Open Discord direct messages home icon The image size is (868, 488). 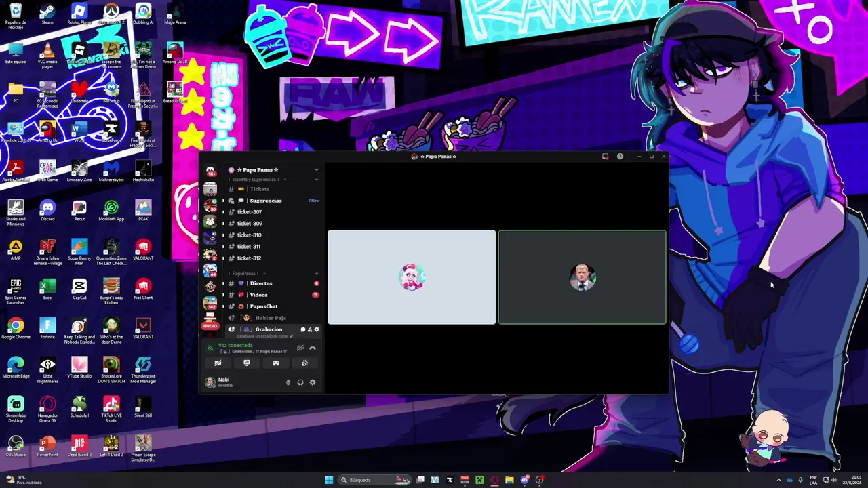point(210,170)
